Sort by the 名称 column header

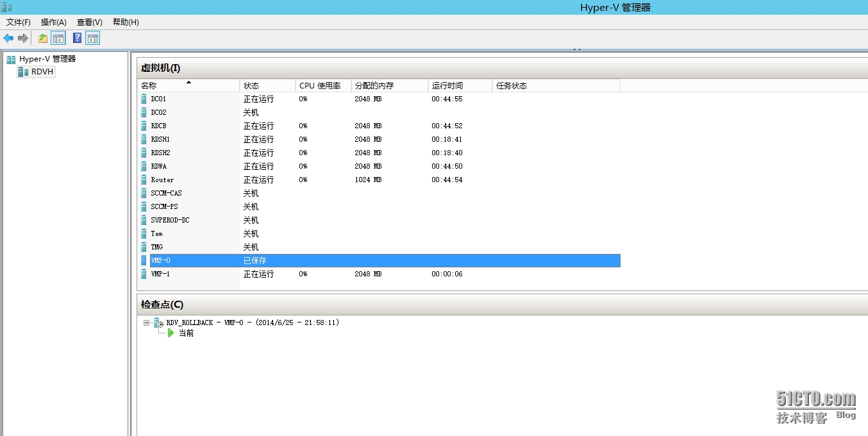coord(188,85)
